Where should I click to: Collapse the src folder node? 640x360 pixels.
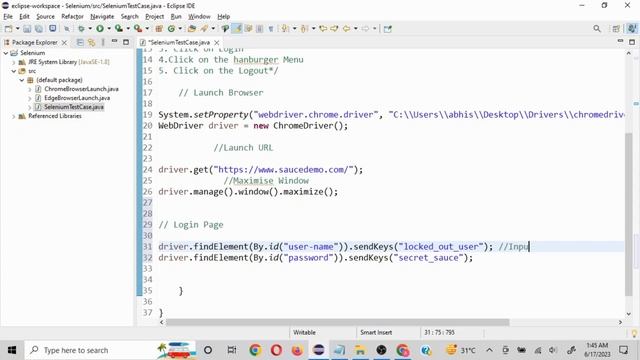point(13,71)
